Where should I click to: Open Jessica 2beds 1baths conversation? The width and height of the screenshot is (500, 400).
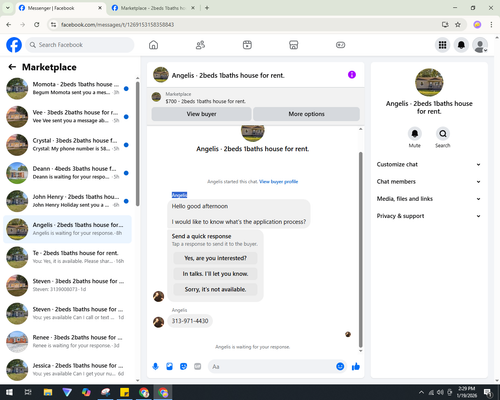click(x=67, y=370)
